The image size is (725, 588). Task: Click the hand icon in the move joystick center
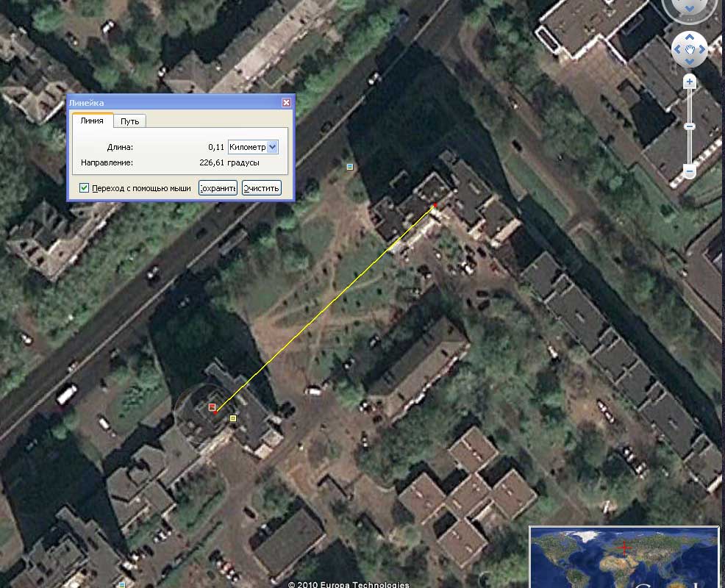pos(690,51)
